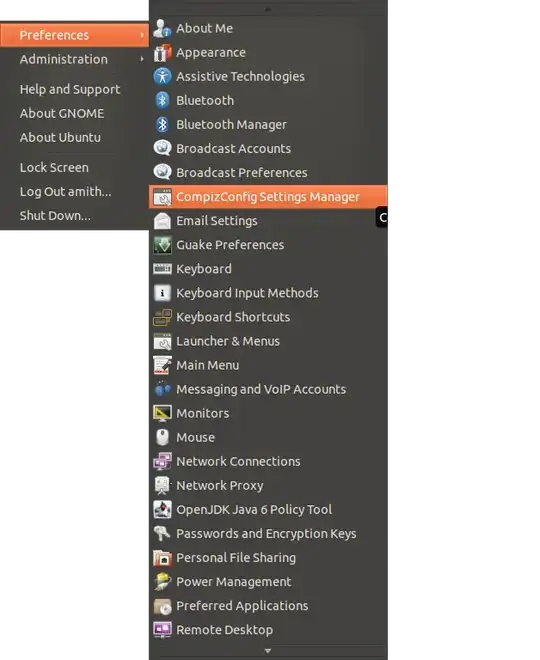This screenshot has width=540, height=660.
Task: Click the menu's bottom scroll-down arrow
Action: tap(268, 651)
